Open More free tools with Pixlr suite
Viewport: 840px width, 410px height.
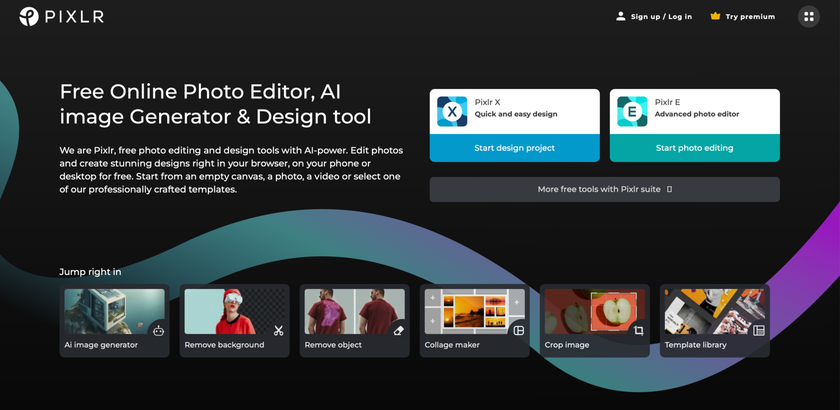point(604,189)
